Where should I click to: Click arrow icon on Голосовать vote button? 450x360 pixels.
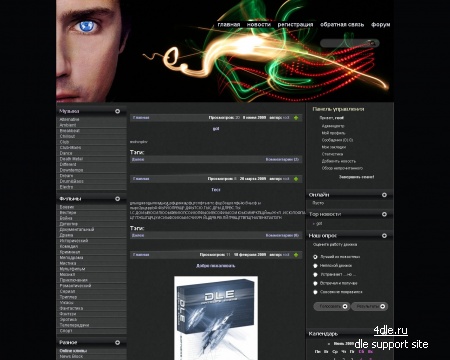[345, 306]
